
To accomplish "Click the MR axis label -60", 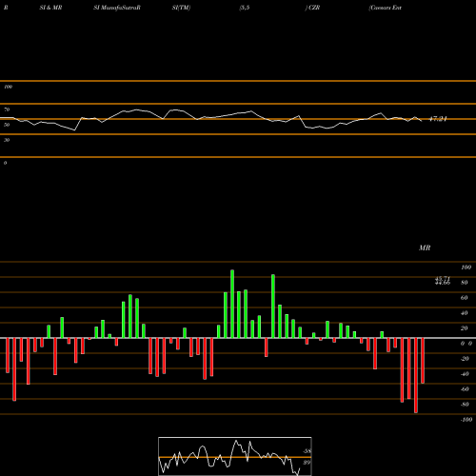I will pos(465,389).
